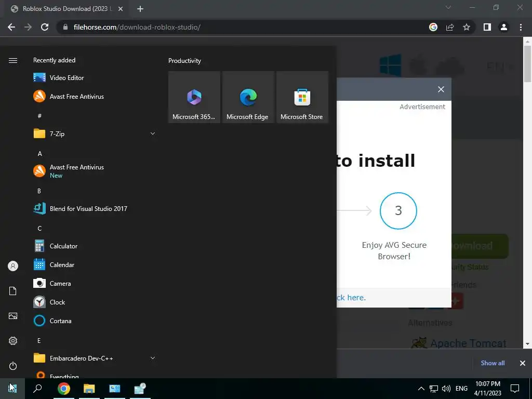Show hidden tray icons chevron
532x399 pixels.
coord(421,389)
